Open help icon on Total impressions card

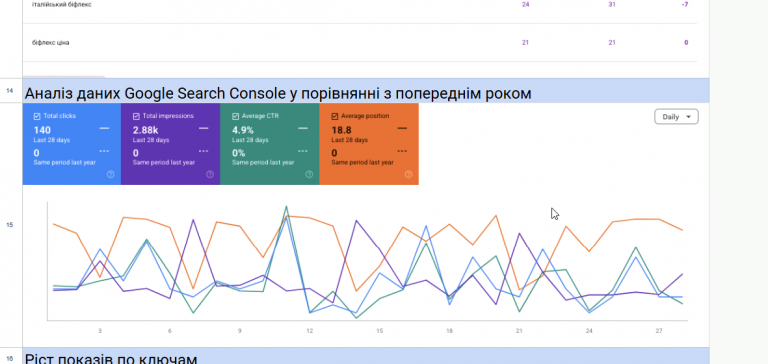click(210, 174)
